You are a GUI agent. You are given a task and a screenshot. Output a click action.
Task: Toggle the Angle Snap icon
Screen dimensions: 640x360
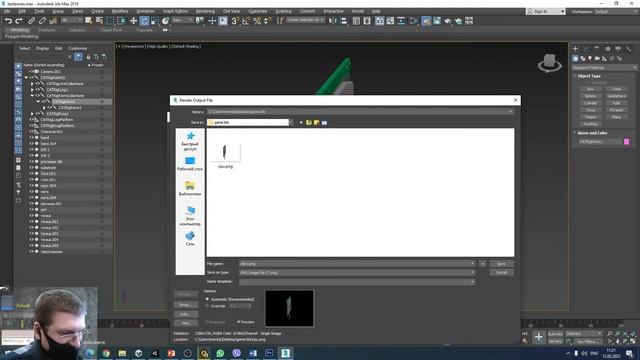click(x=246, y=21)
